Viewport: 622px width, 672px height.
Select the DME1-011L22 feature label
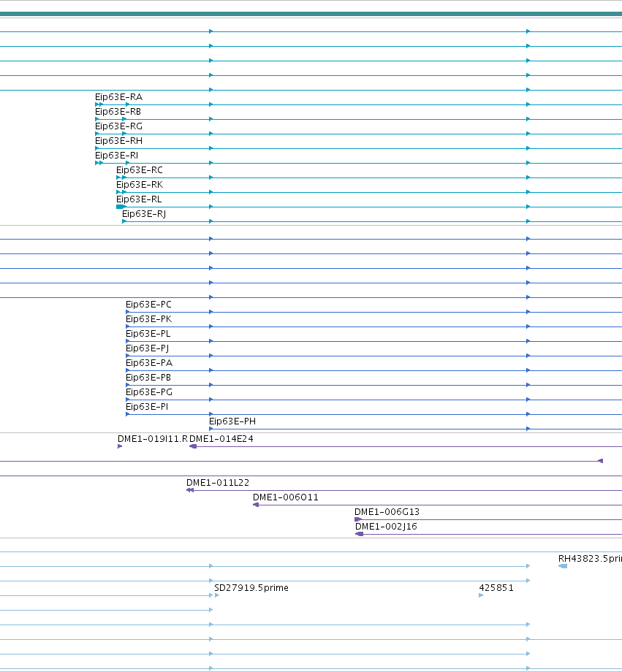218,483
